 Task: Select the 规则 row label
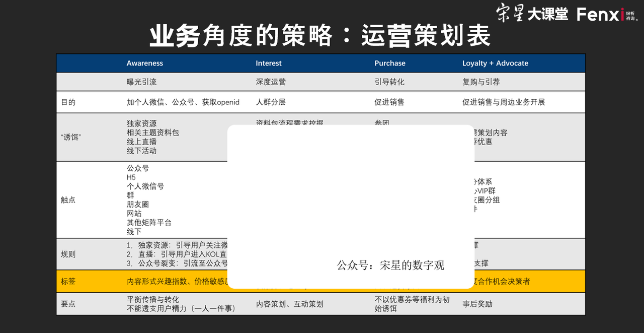(68, 254)
